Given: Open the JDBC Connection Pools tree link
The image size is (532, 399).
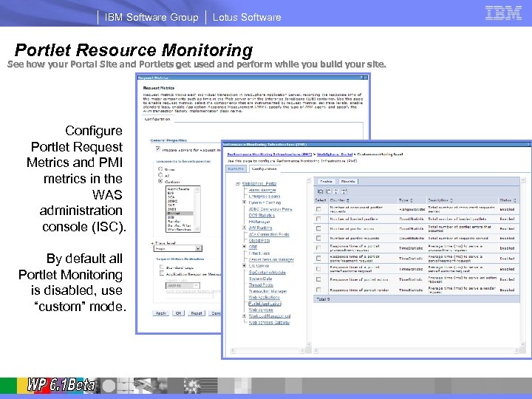Looking at the screenshot, I should [270, 209].
